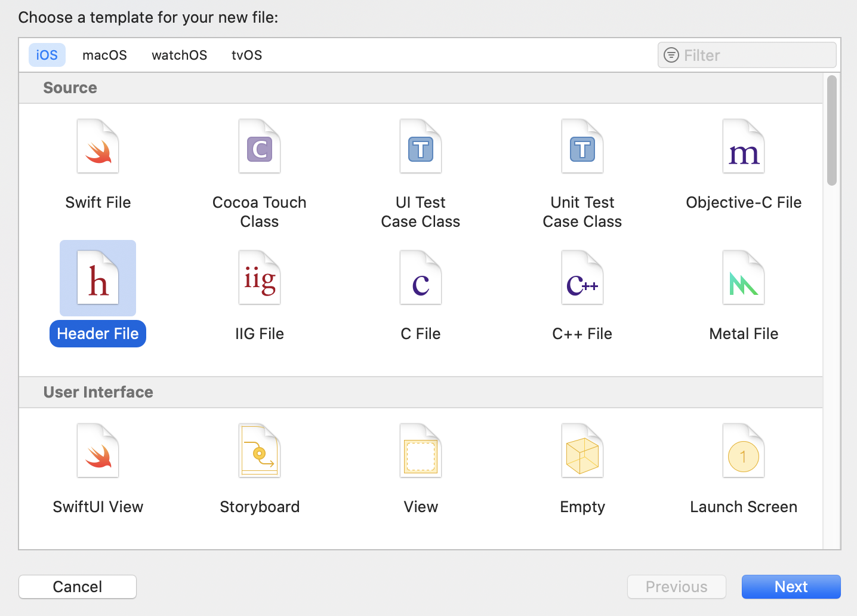857x616 pixels.
Task: Focus the Filter text field
Action: (x=747, y=55)
